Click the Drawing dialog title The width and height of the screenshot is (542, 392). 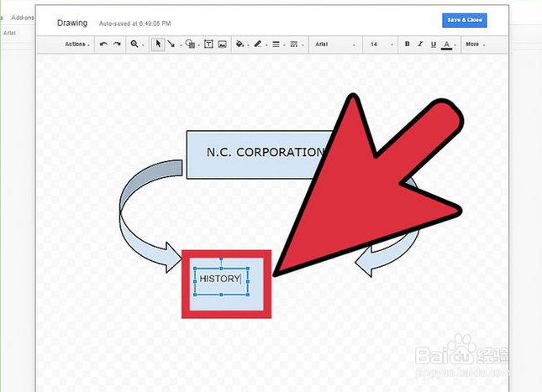pyautogui.click(x=72, y=24)
